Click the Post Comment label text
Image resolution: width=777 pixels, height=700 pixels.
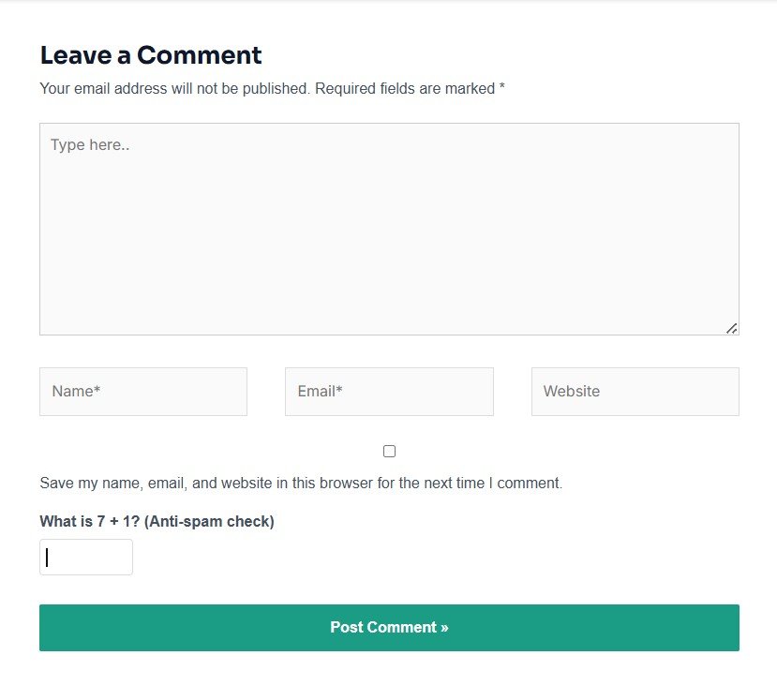coord(389,627)
